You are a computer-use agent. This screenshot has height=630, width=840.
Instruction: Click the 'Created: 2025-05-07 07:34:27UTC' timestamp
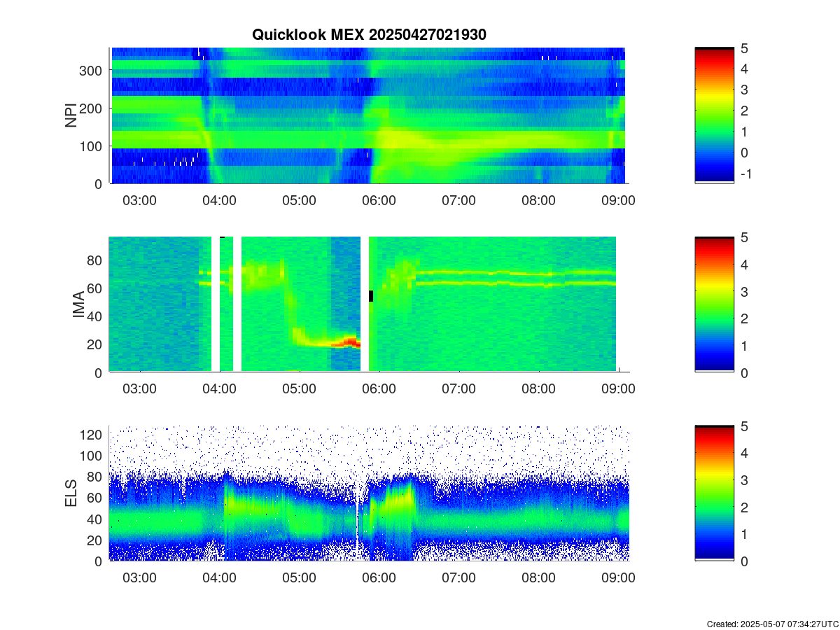tap(772, 624)
